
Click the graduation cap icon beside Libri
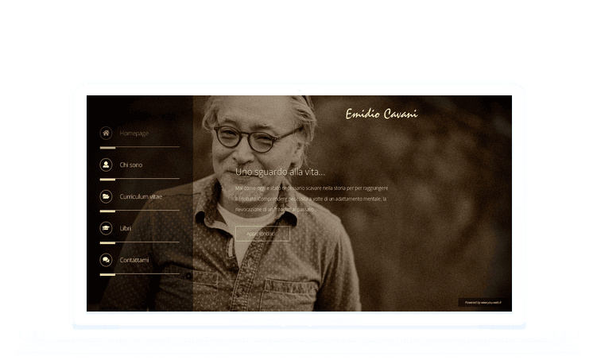[x=106, y=228]
